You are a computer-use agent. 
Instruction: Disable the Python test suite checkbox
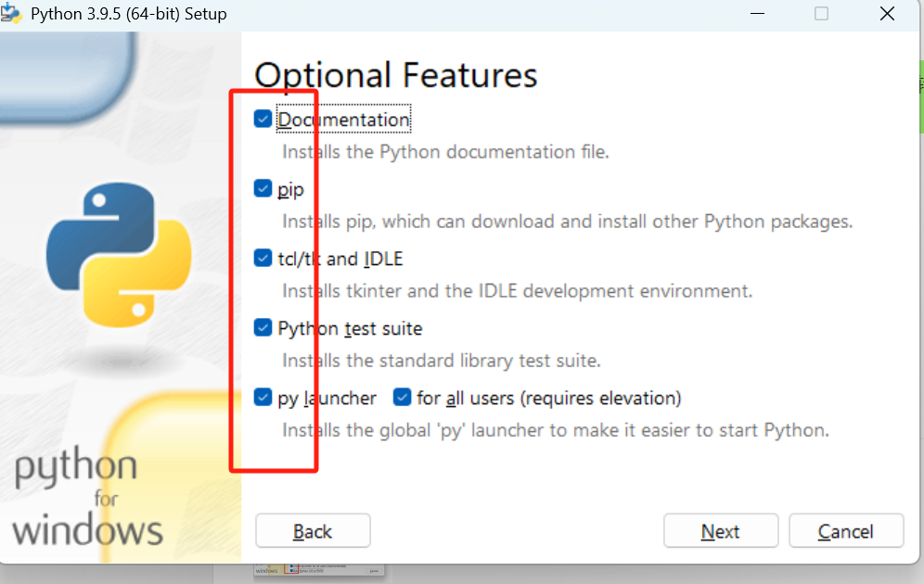coord(263,327)
